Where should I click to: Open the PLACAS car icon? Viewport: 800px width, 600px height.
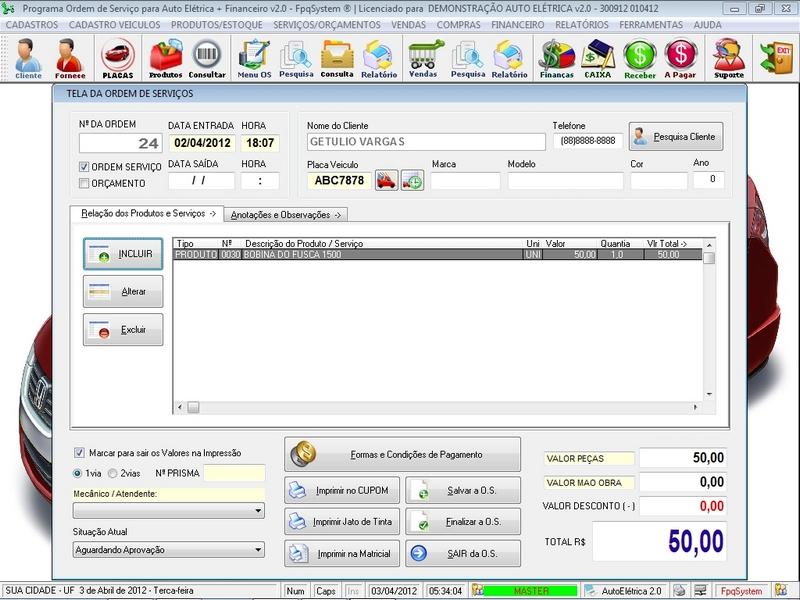pyautogui.click(x=118, y=58)
